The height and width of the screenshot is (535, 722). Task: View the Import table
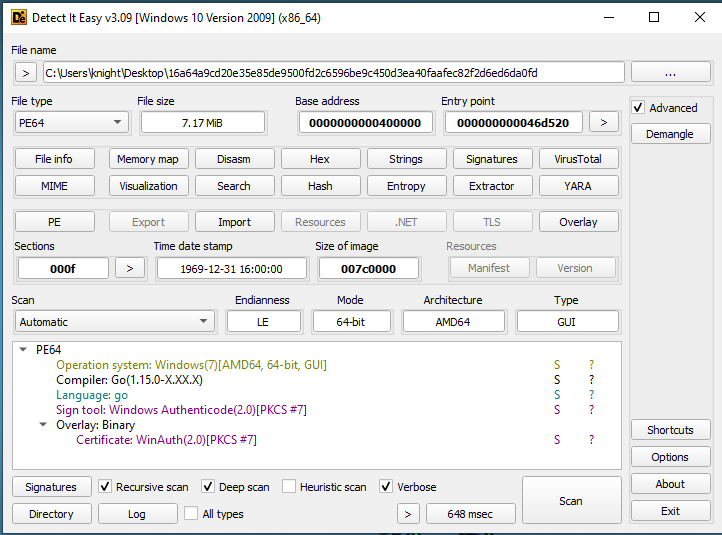coord(234,222)
